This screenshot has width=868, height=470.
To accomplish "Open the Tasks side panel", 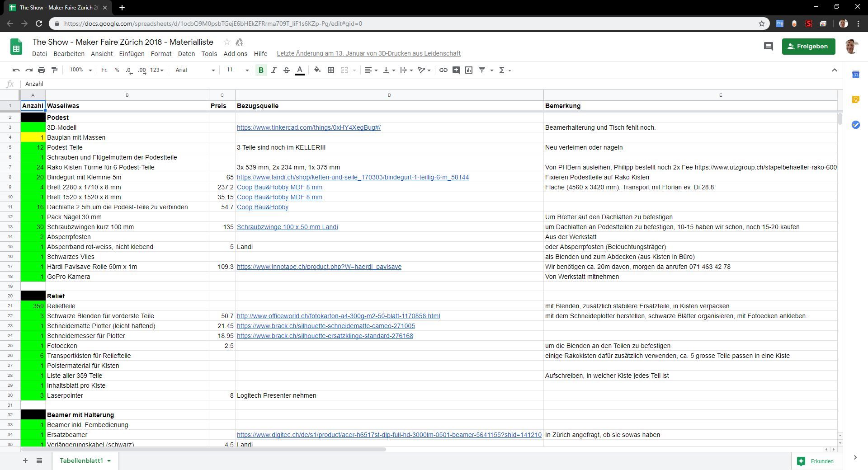I will (x=855, y=125).
